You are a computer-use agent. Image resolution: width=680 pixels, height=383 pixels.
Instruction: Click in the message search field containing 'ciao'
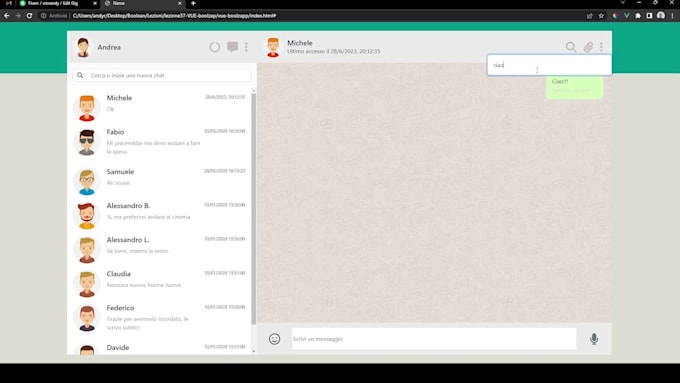(549, 65)
